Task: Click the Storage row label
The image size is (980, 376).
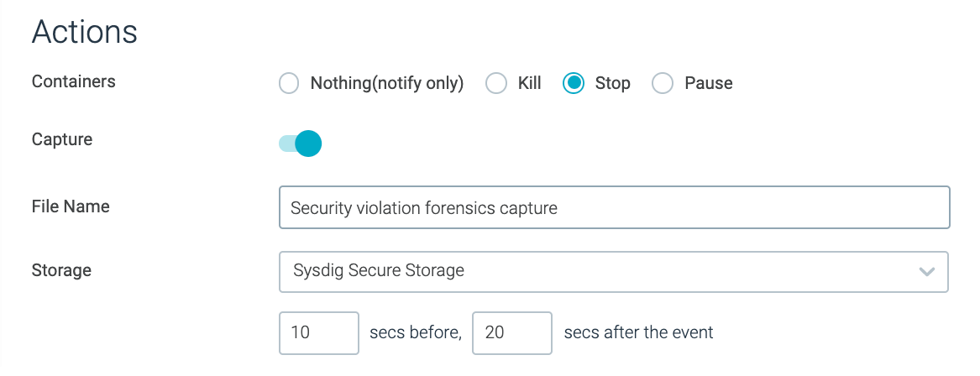Action: pyautogui.click(x=61, y=270)
